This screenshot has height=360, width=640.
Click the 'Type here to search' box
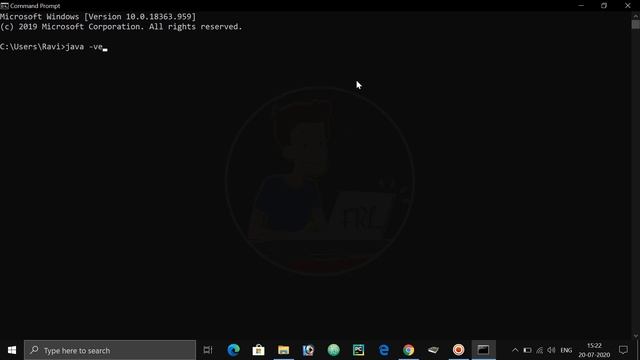point(110,350)
